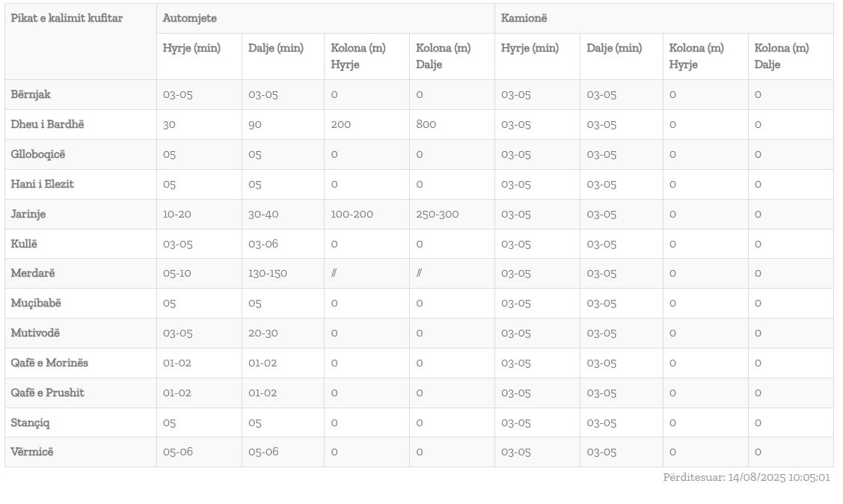843x504 pixels.
Task: Click Dheu i Bardhë exit queue 800 value
Action: coord(426,125)
